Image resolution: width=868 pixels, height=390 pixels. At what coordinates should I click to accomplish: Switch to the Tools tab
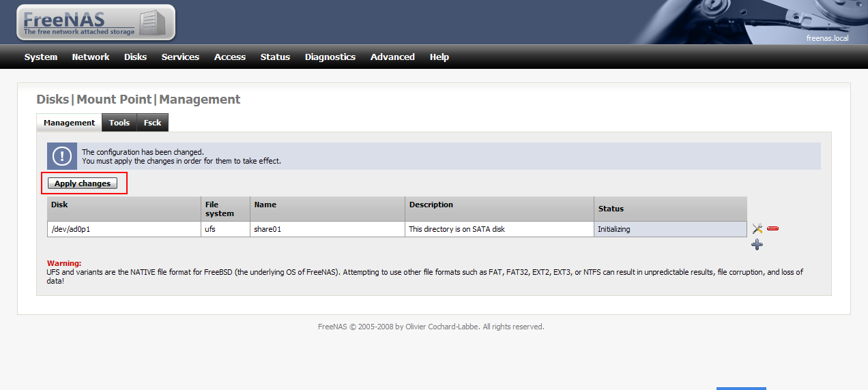point(119,123)
